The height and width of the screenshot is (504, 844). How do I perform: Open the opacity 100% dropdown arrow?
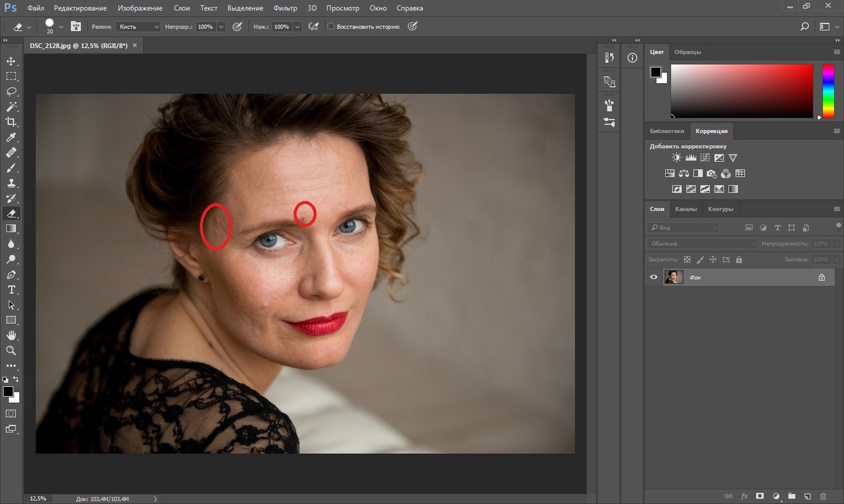click(221, 27)
